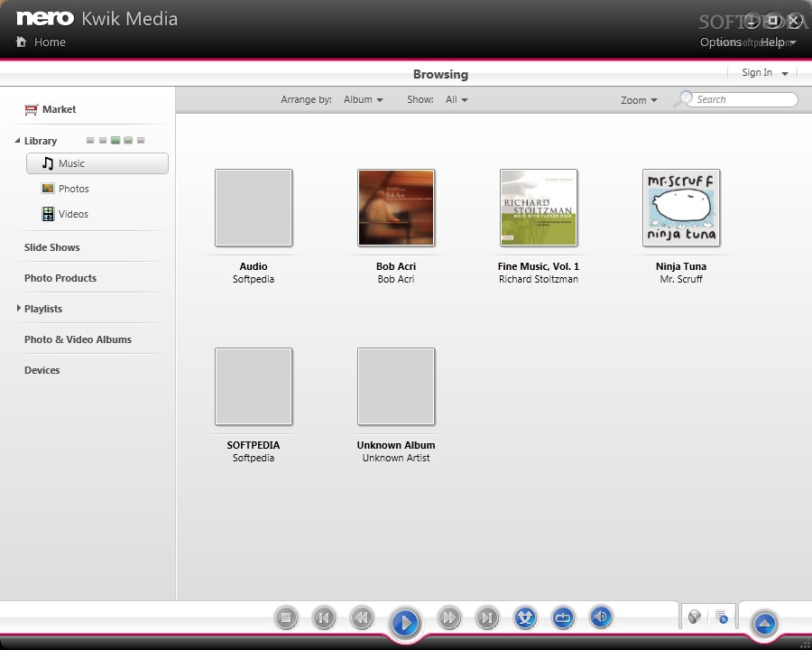Screen dimensions: 812x650
Task: Rewind the current track
Action: tap(362, 617)
